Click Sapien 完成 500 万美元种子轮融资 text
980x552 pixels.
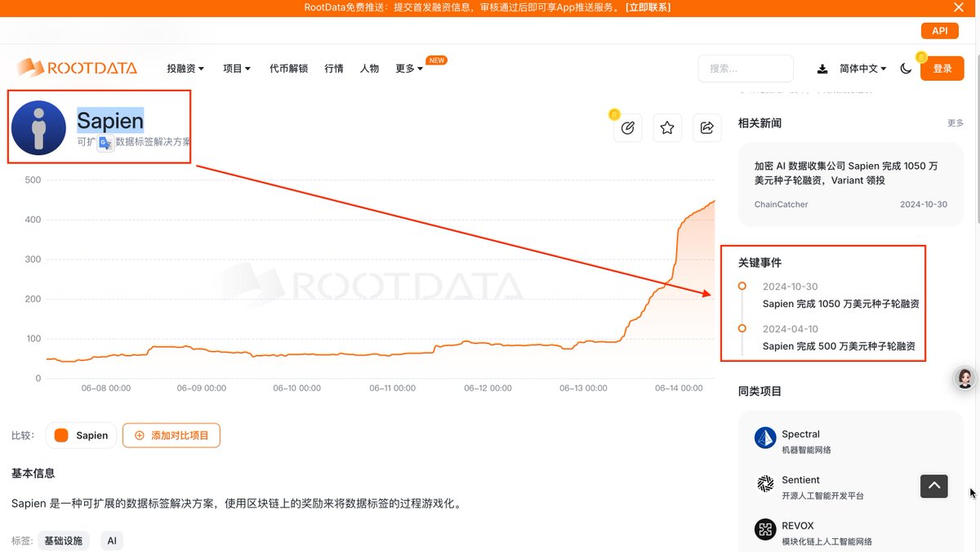(x=839, y=346)
